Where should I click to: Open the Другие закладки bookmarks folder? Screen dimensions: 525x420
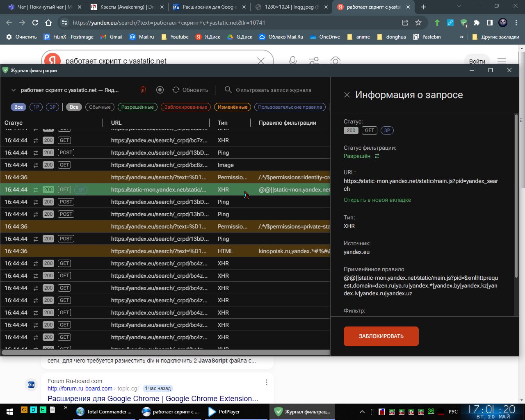point(495,37)
